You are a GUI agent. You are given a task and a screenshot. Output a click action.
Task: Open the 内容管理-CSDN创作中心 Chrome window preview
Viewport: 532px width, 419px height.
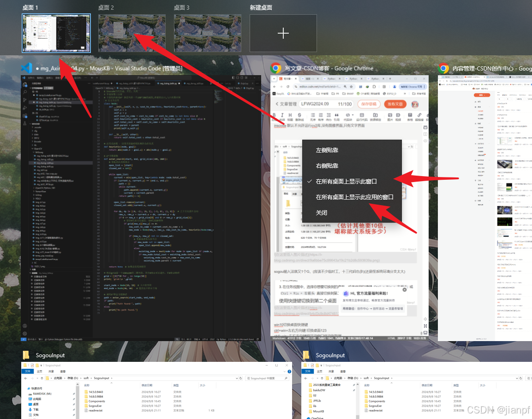pos(485,208)
